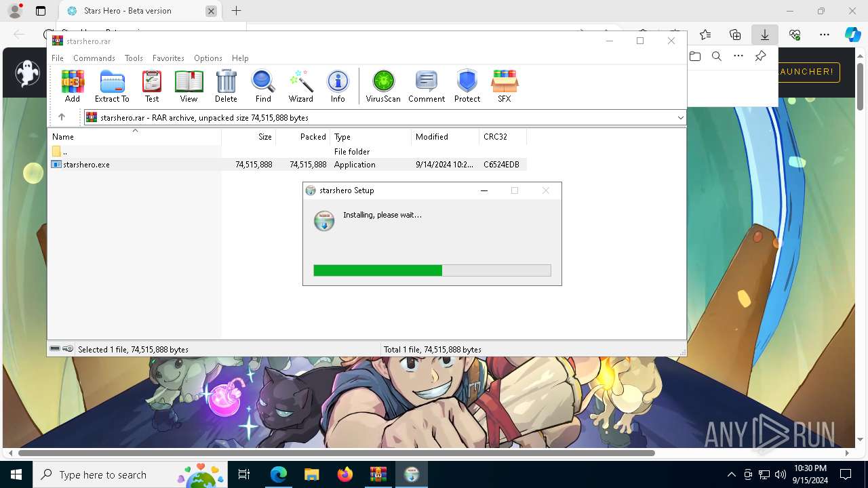868x488 pixels.
Task: Click the Delete toolbar icon
Action: pos(226,86)
